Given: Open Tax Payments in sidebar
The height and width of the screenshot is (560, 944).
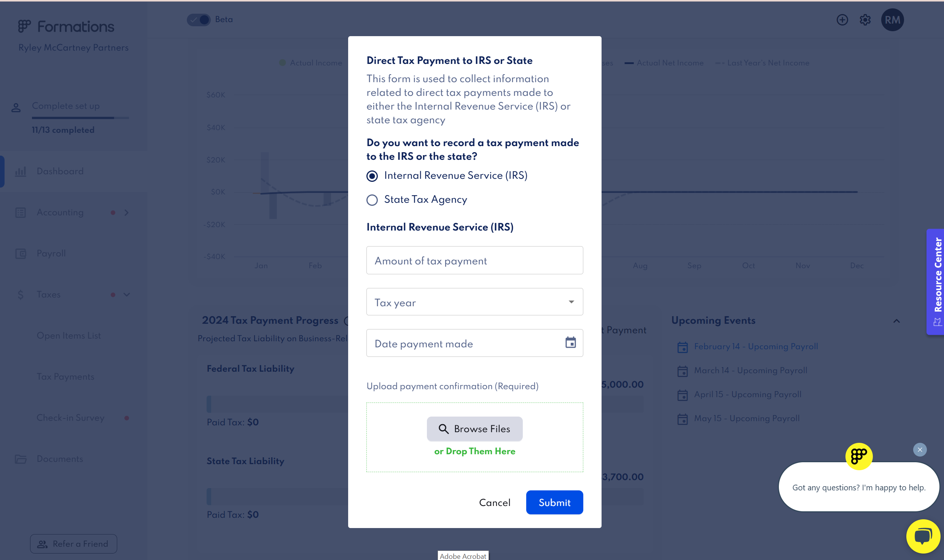Looking at the screenshot, I should pos(65,377).
